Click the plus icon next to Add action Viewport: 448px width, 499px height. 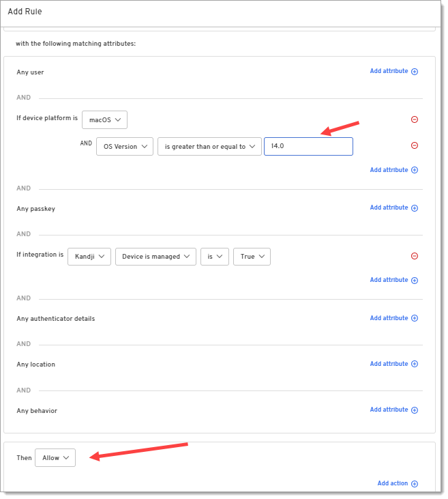415,484
